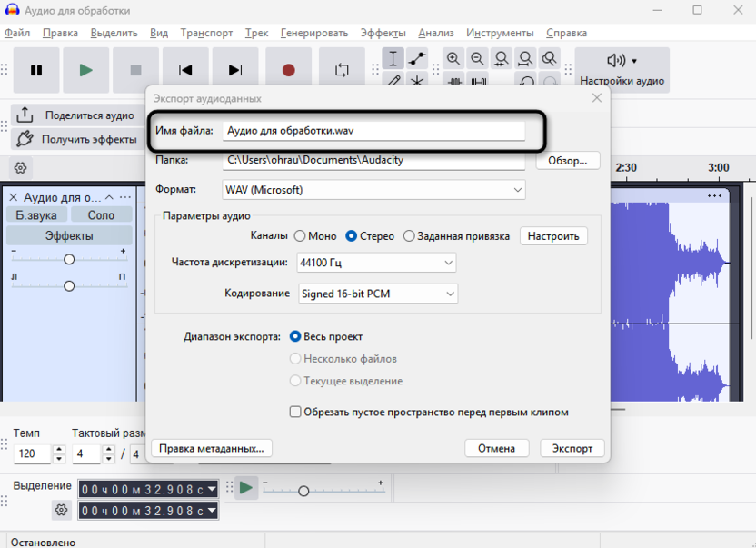Open the Транспорт menu
Image resolution: width=756 pixels, height=548 pixels.
point(206,32)
